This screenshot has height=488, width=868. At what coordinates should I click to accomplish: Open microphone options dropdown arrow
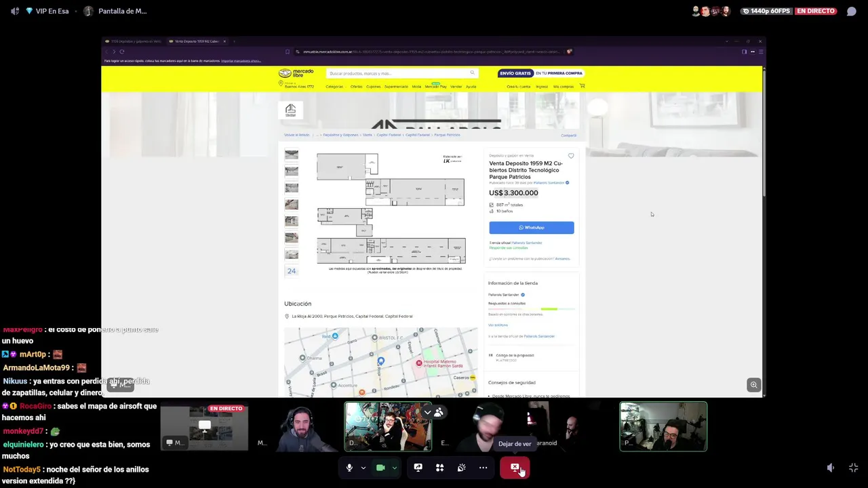(363, 468)
